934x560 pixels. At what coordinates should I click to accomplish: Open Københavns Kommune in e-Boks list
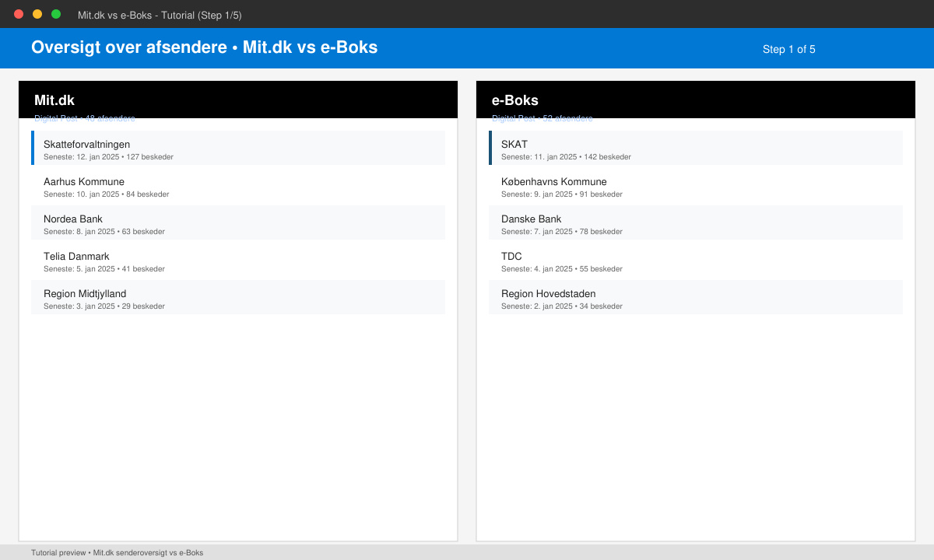[x=696, y=185]
